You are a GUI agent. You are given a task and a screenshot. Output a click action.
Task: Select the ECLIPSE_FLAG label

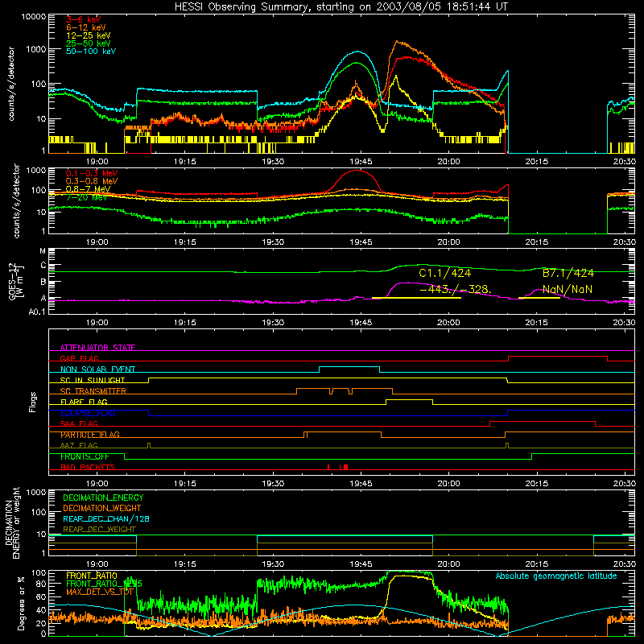click(88, 413)
